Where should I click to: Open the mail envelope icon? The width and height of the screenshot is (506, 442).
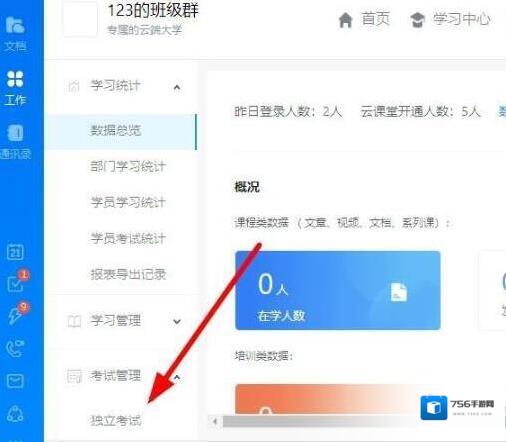15,381
